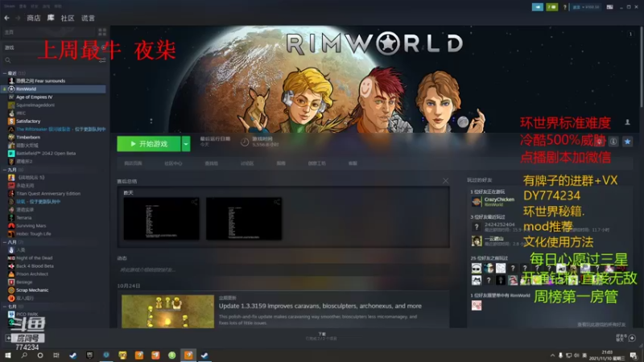Click the activity status input field
644x362 pixels.
pyautogui.click(x=283, y=270)
